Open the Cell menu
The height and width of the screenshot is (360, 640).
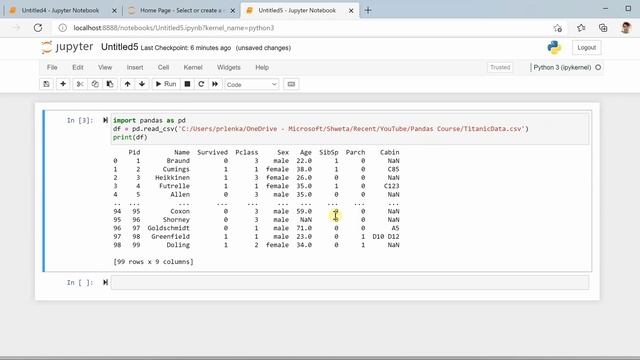[x=163, y=67]
